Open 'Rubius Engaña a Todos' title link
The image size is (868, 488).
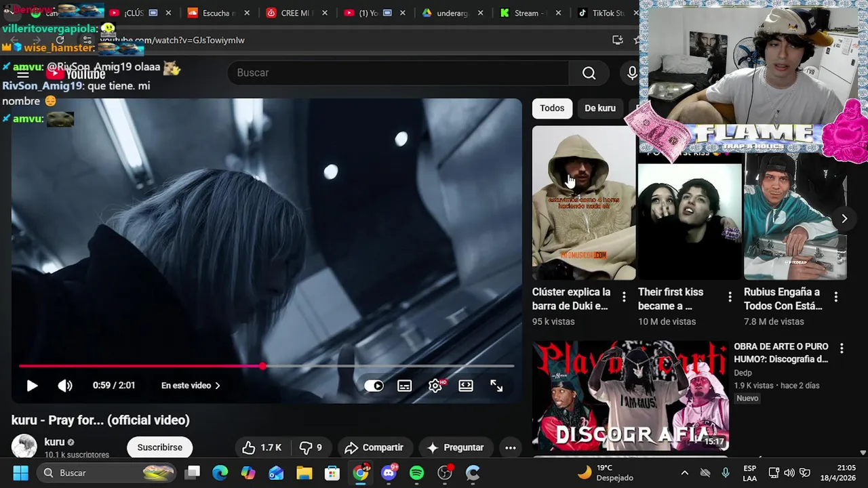(783, 299)
